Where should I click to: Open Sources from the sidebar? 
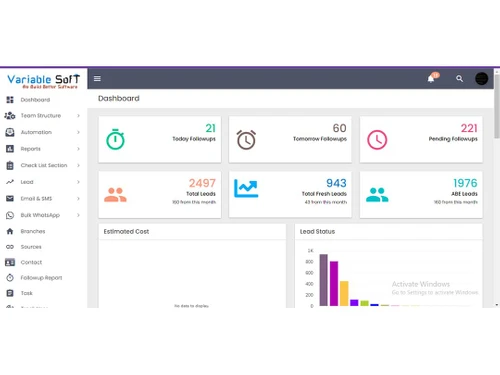point(31,247)
